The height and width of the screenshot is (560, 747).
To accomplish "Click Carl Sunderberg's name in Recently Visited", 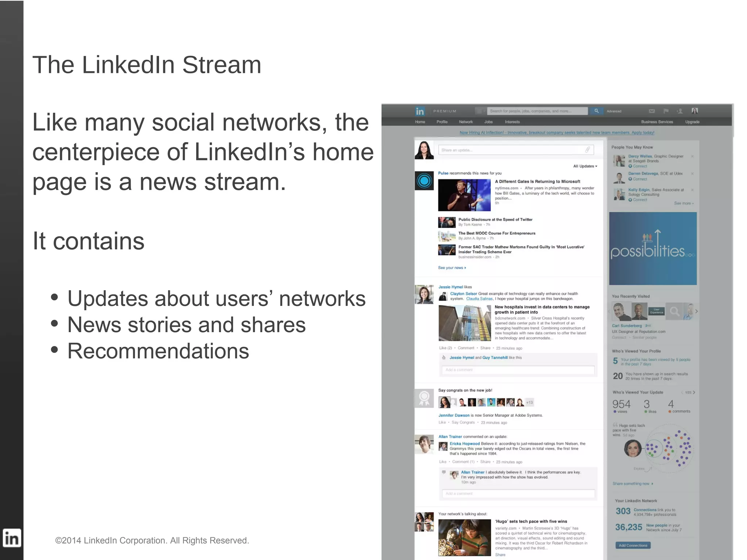I will pyautogui.click(x=627, y=326).
